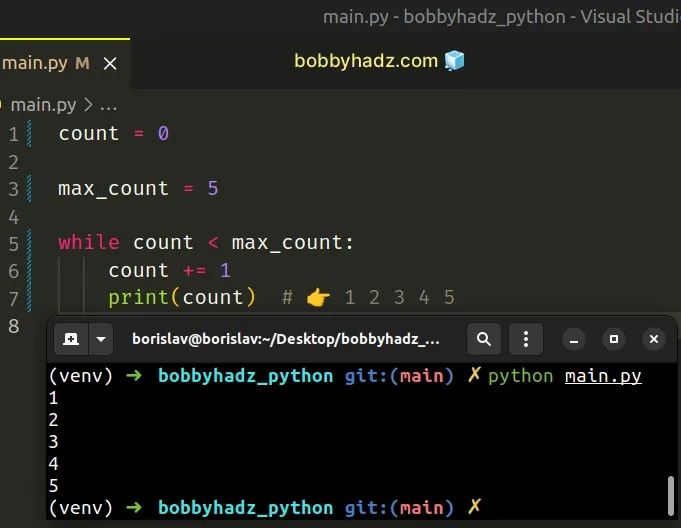Open the new-tab dropdown arrow in terminal
Screen dimensions: 681x528
pos(101,339)
